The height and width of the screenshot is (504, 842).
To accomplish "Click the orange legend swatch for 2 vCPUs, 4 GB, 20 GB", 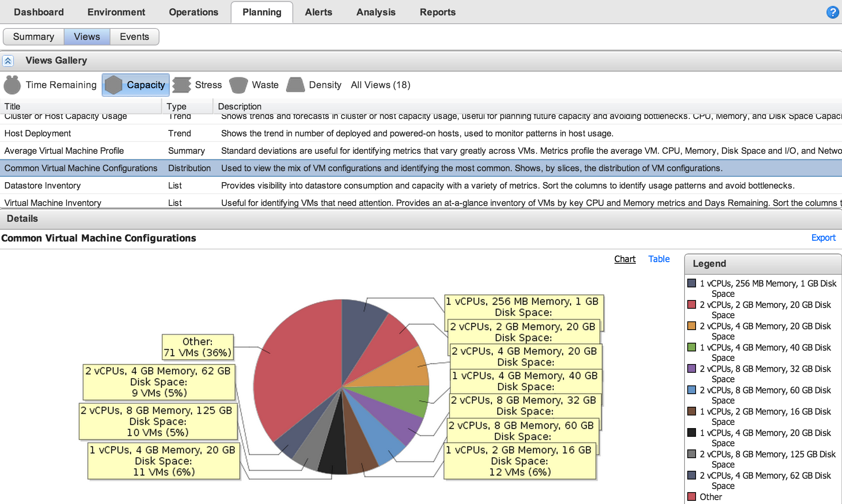I will pos(692,326).
